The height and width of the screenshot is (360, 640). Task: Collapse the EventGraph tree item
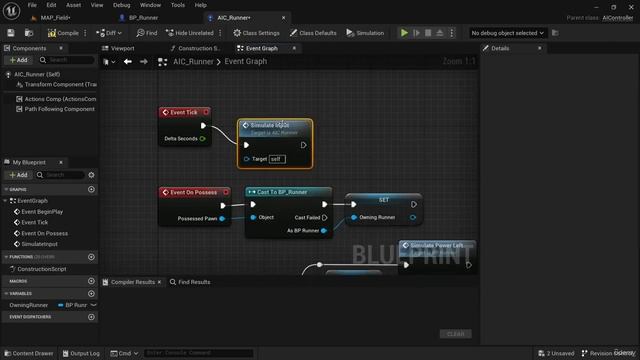[5, 201]
